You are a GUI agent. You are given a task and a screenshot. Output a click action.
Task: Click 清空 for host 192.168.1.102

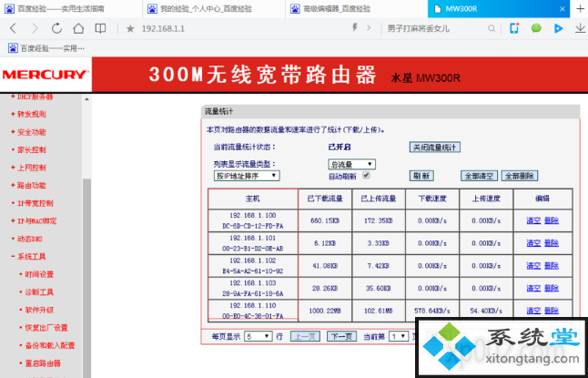533,266
